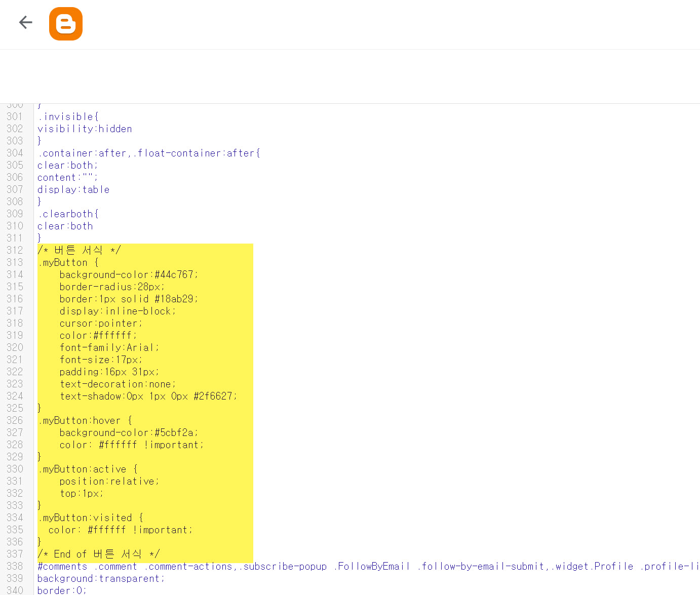This screenshot has height=595, width=700.
Task: Click '/* End of 버튼 서식 */' comment
Action: (99, 554)
